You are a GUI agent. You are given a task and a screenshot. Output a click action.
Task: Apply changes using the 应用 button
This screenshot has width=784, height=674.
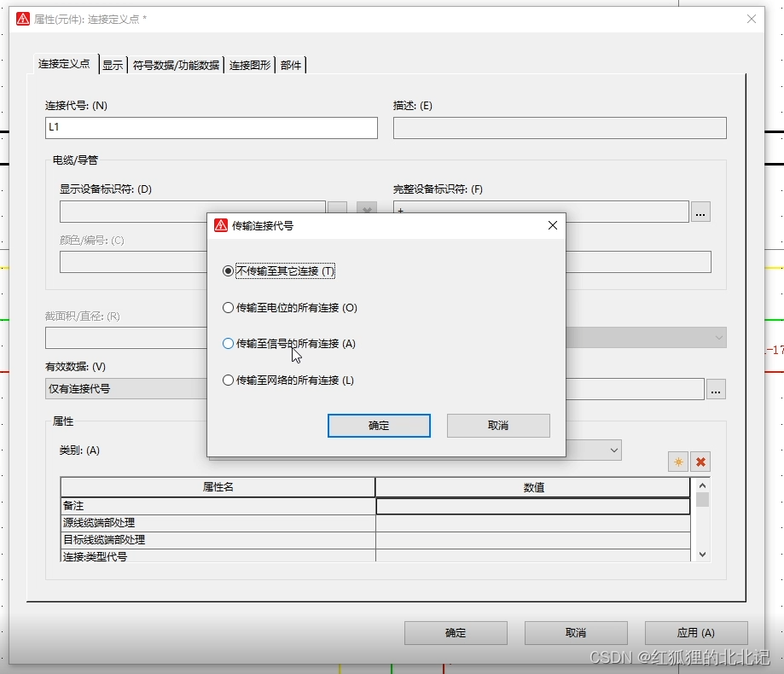click(x=695, y=632)
